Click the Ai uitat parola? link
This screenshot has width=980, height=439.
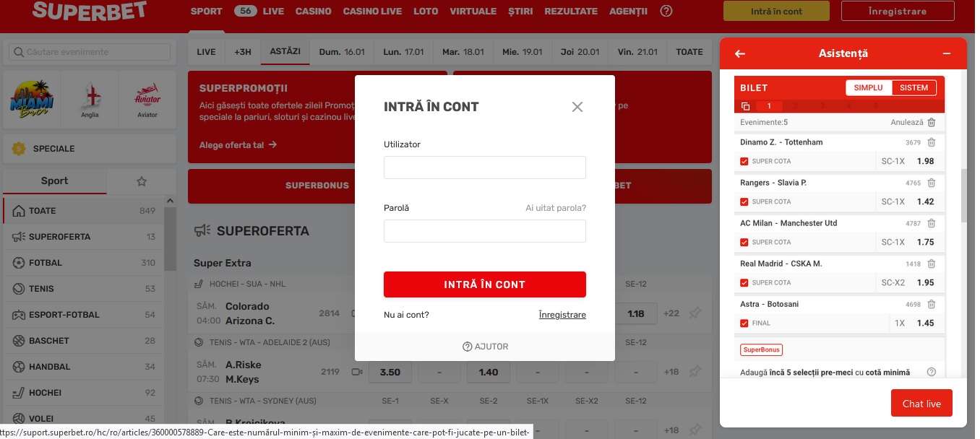pos(556,208)
